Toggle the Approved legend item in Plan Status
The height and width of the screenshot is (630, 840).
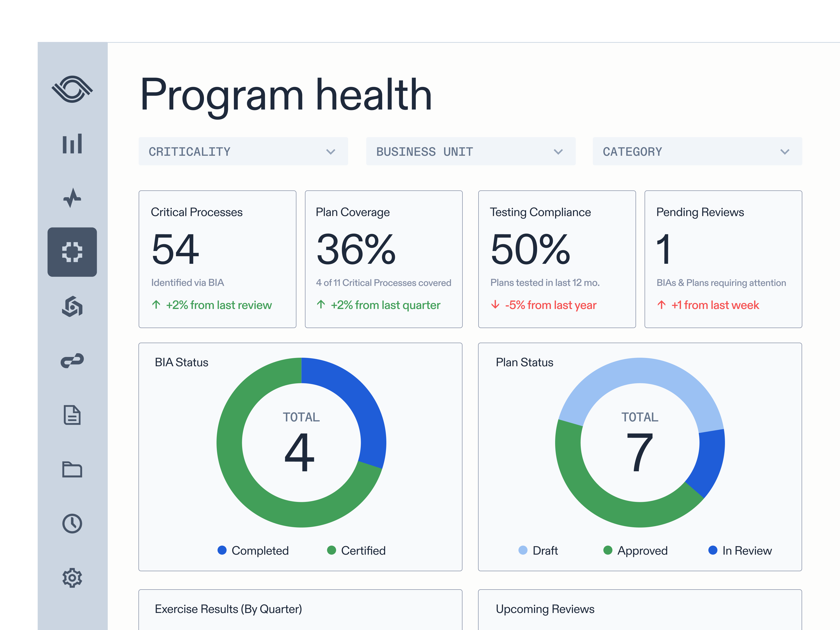point(635,550)
